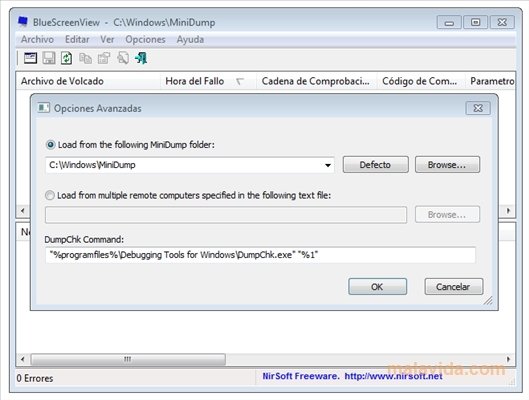Click the Cancelar button
Viewport: 529px width, 400px height.
click(453, 287)
